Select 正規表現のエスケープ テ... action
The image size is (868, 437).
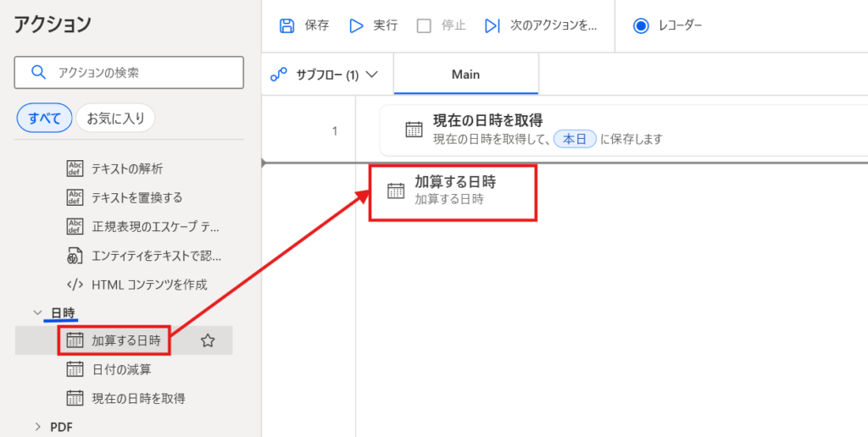point(157,226)
